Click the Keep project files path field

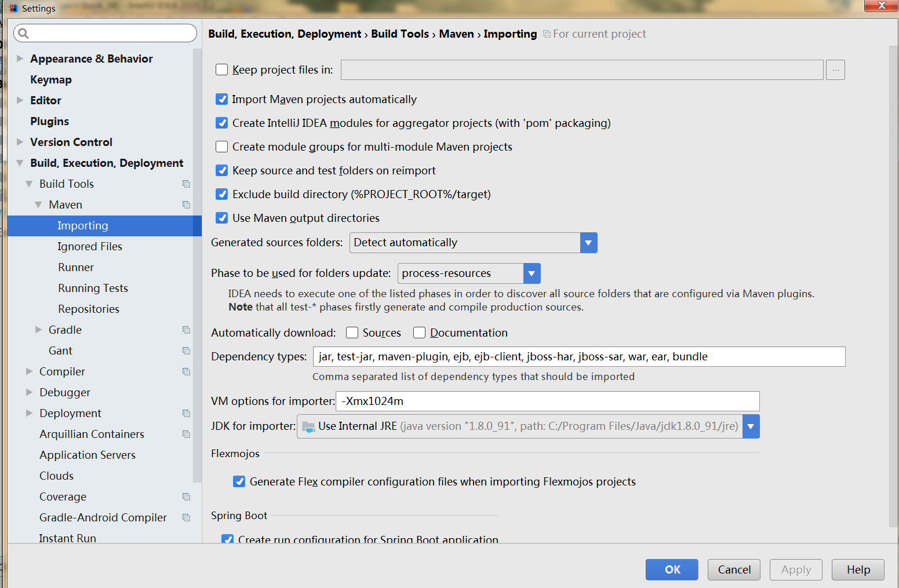pyautogui.click(x=582, y=70)
